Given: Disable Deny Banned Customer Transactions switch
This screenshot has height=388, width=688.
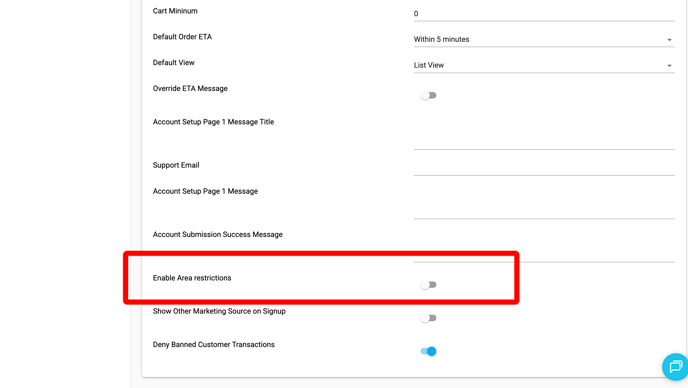Looking at the screenshot, I should coord(428,351).
